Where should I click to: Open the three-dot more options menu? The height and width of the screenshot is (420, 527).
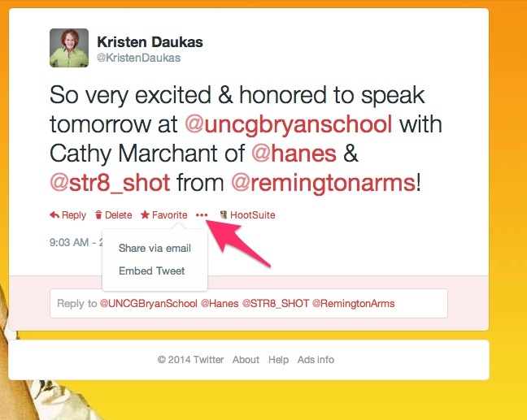tap(202, 214)
